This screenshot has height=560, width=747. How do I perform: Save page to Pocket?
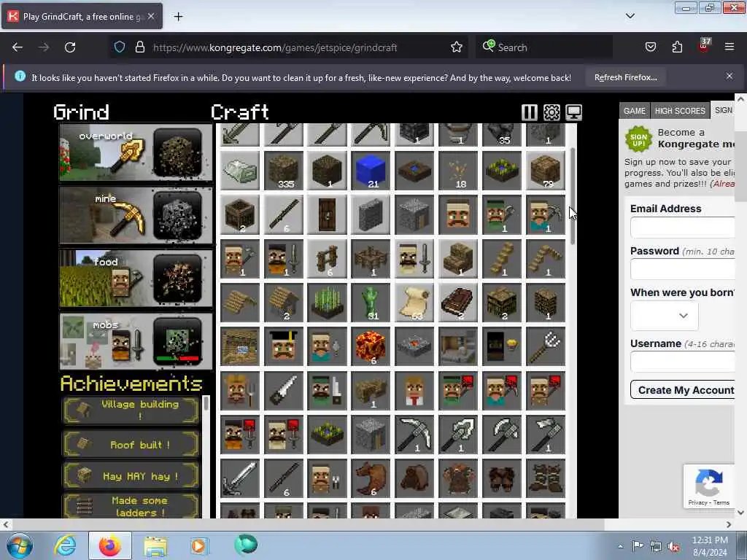[650, 47]
